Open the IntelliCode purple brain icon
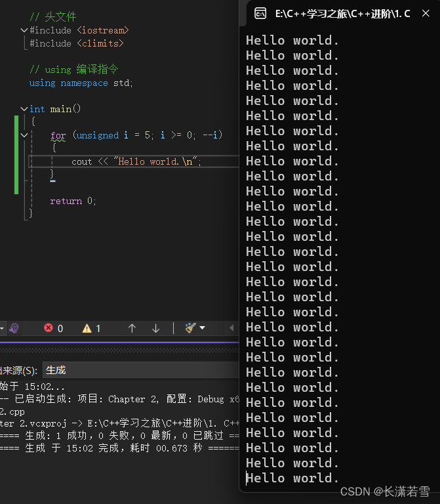This screenshot has width=440, height=504. point(14,328)
